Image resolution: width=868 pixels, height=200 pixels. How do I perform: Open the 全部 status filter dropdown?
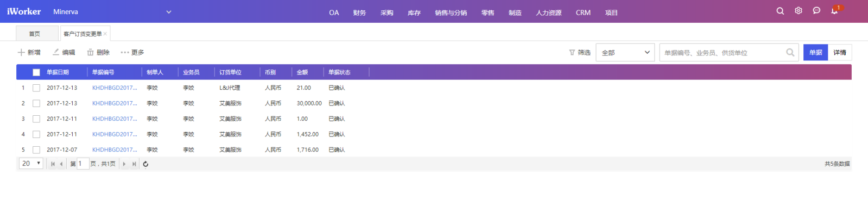click(625, 53)
